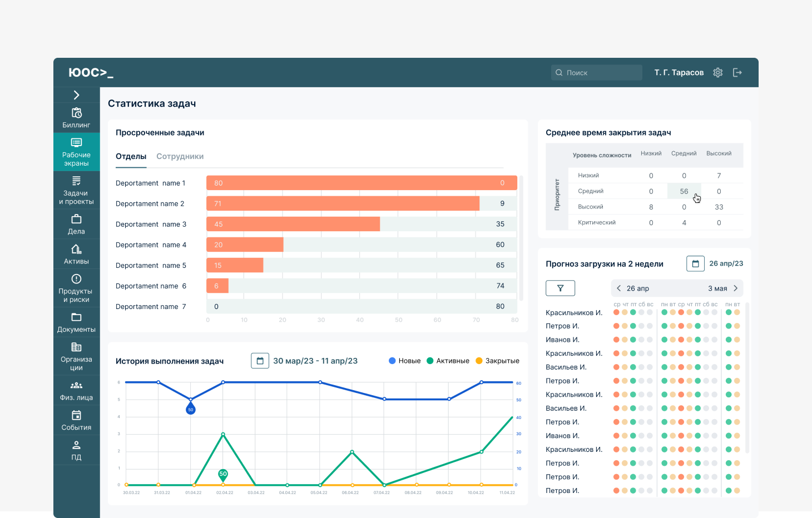Click the Departament name 1 bar
This screenshot has height=518, width=812.
(x=362, y=183)
